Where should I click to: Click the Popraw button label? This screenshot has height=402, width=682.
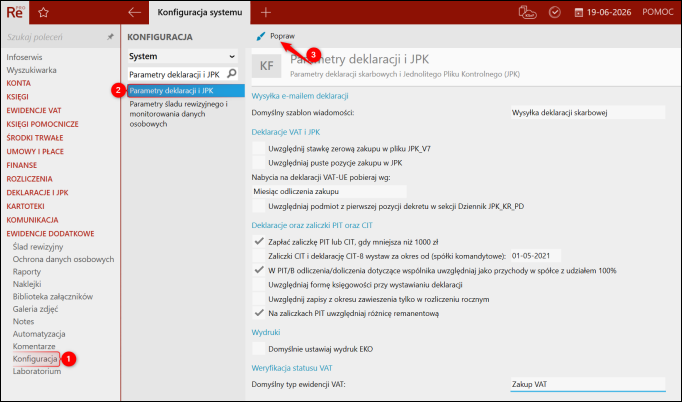pos(282,36)
